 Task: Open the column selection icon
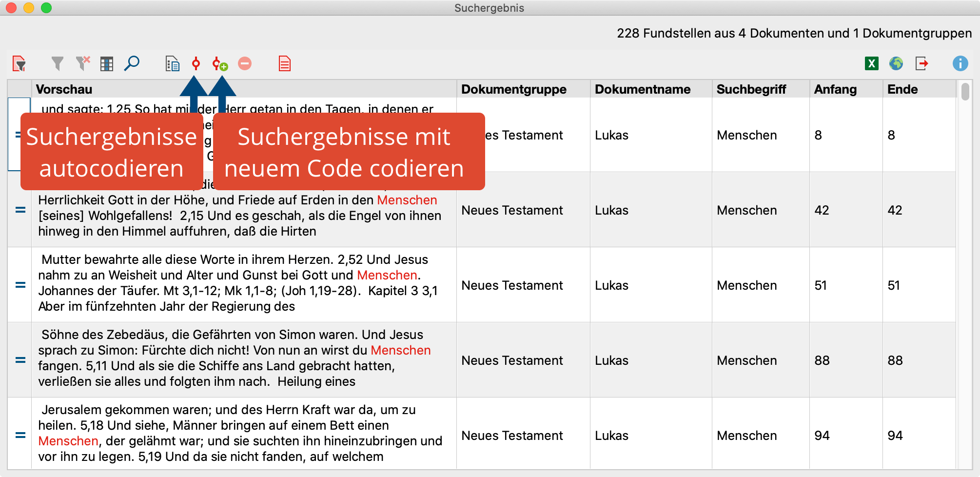pyautogui.click(x=107, y=64)
